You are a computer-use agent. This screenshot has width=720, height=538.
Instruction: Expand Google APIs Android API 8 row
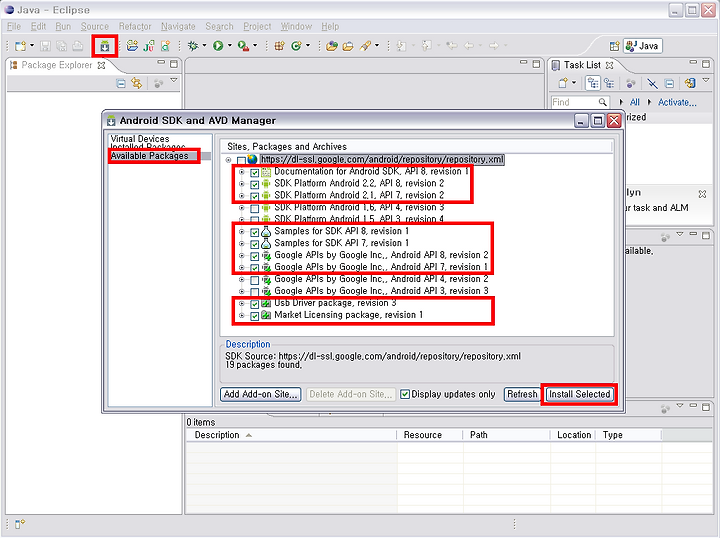pos(242,256)
